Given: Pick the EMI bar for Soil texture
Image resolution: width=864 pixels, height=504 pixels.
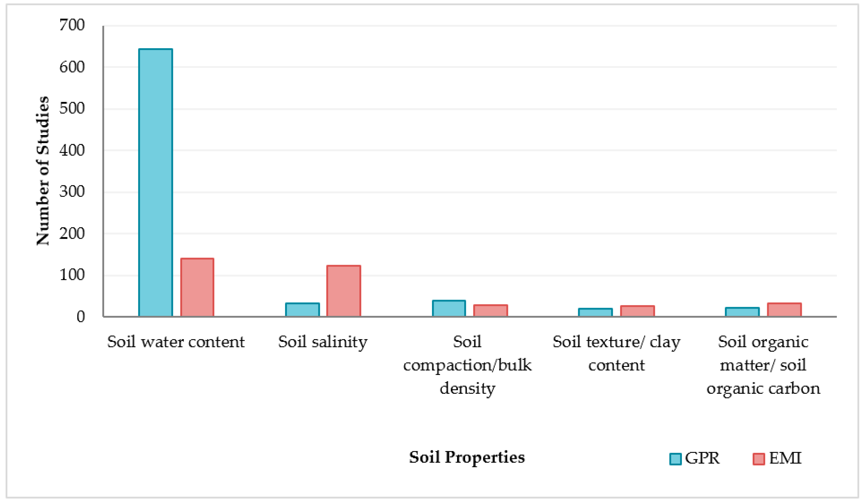Looking at the screenshot, I should [x=637, y=311].
